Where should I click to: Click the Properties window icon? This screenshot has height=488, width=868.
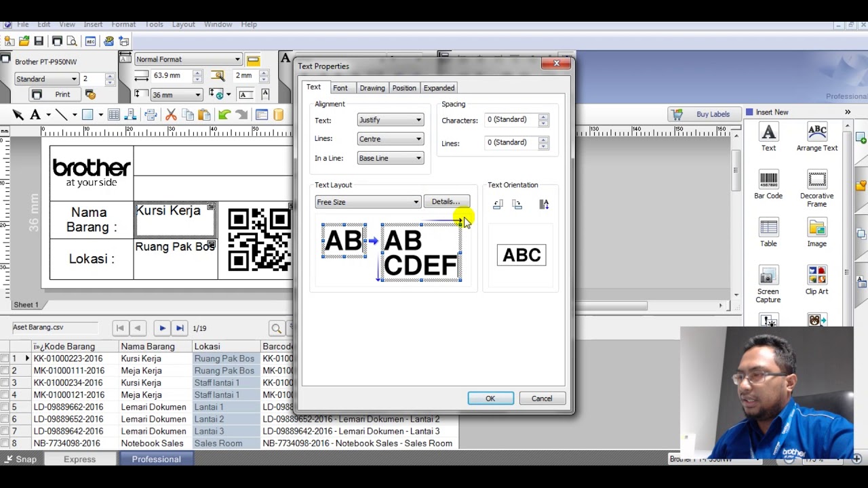pos(262,115)
